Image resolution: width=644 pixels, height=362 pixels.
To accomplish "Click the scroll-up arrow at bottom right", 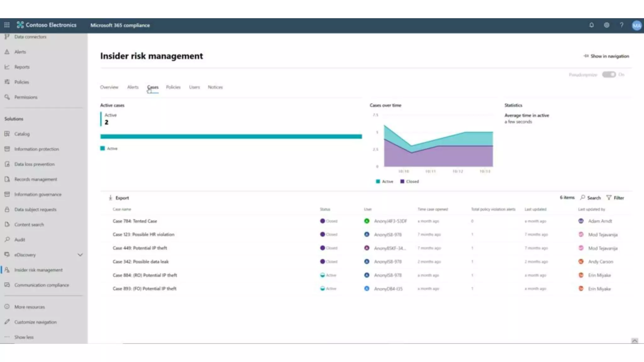I will pyautogui.click(x=635, y=341).
